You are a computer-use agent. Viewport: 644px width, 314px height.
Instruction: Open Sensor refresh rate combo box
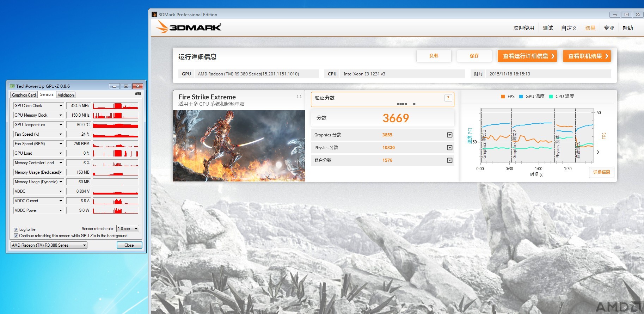(128, 229)
